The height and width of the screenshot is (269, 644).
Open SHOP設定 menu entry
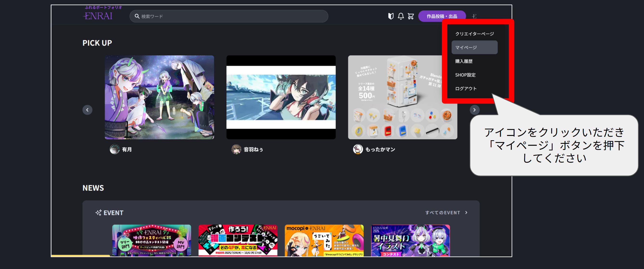pos(465,75)
